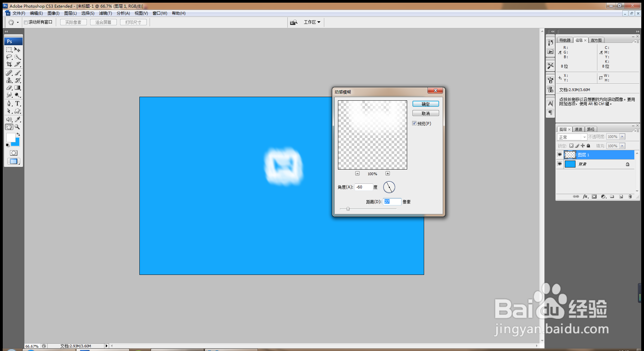Image resolution: width=644 pixels, height=351 pixels.
Task: Click Cancel in the Motion Blur dialog
Action: tap(425, 113)
